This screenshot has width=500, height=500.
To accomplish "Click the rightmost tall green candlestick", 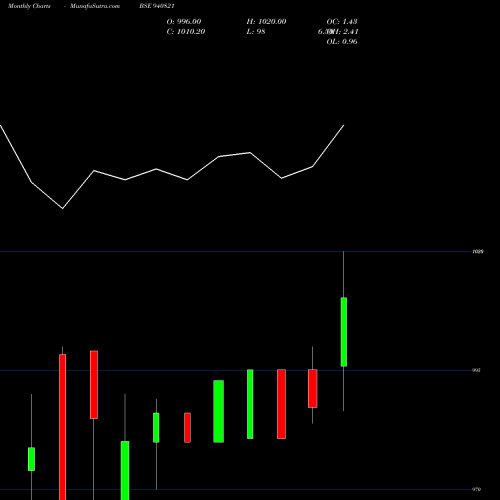I will click(x=344, y=332).
